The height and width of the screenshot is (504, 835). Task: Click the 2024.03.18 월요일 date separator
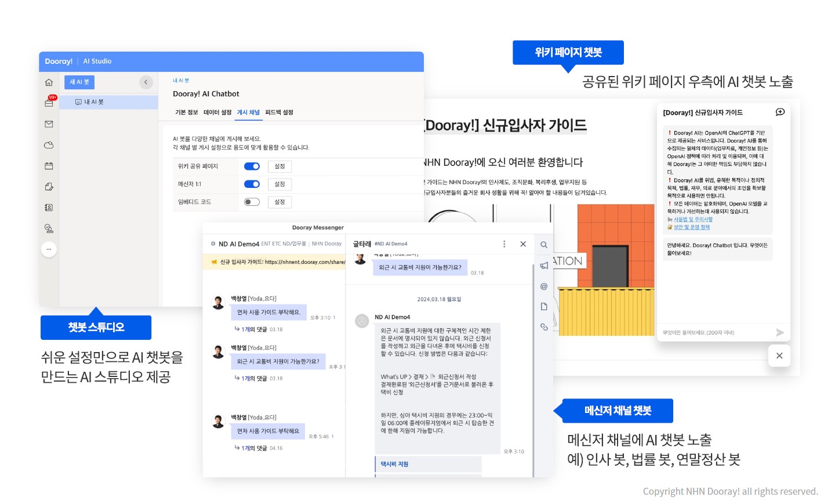[x=439, y=300]
